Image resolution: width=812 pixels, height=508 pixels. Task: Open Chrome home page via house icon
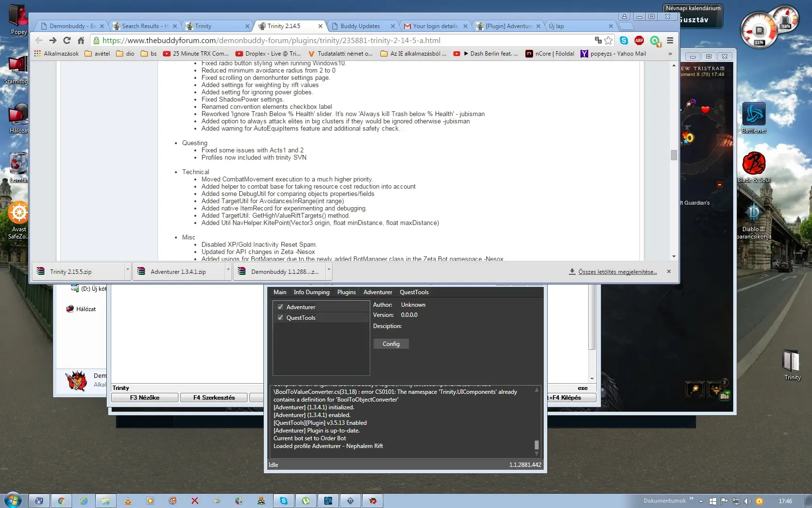click(x=81, y=41)
